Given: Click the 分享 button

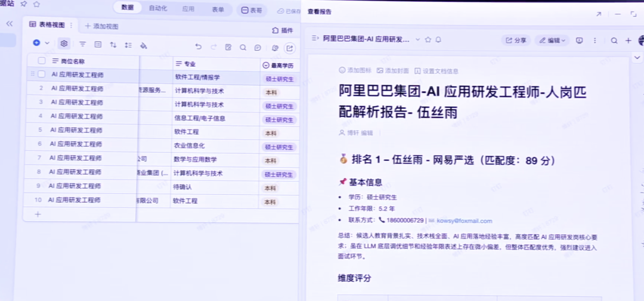Looking at the screenshot, I should (516, 41).
